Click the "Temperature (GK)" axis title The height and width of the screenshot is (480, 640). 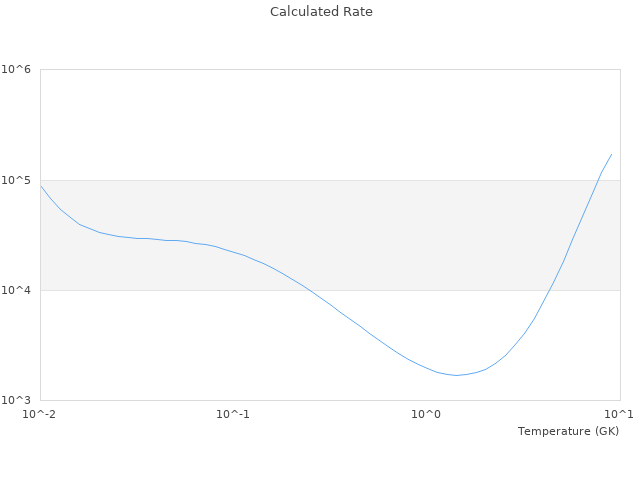pyautogui.click(x=568, y=431)
